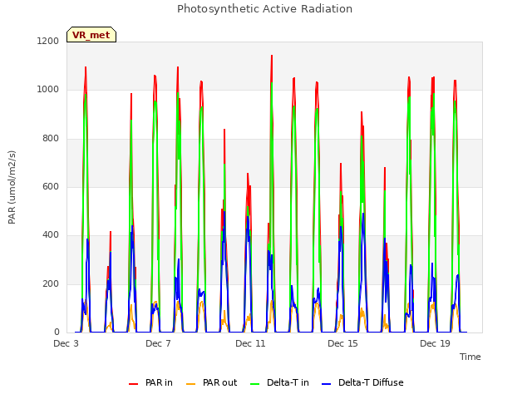This screenshot has width=532, height=399.
Task: Select the chart title Photosynthetic Active Radiation
Action: (264, 8)
